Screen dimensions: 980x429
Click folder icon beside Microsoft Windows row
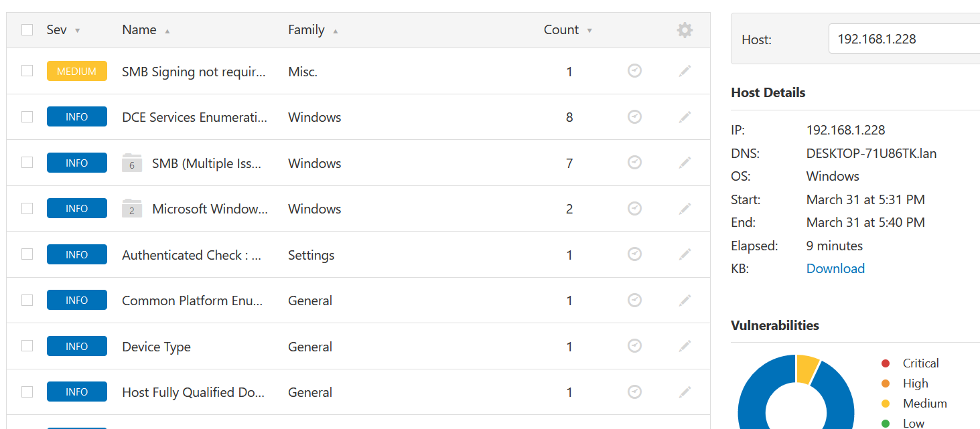[x=132, y=209]
